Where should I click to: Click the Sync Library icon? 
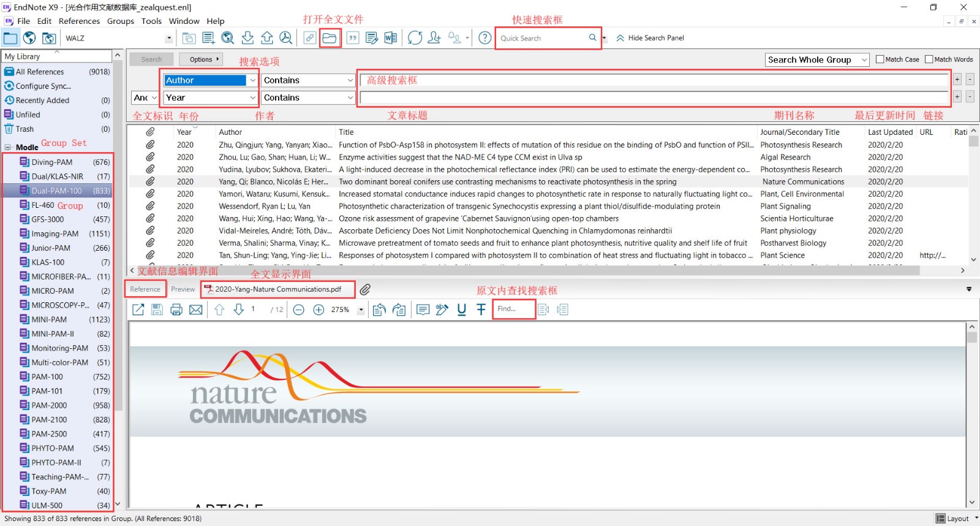pyautogui.click(x=415, y=38)
